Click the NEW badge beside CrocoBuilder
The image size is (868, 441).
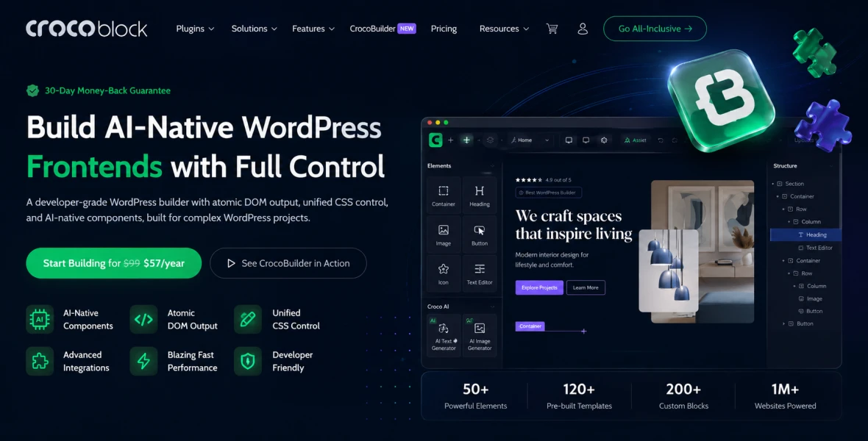(407, 29)
